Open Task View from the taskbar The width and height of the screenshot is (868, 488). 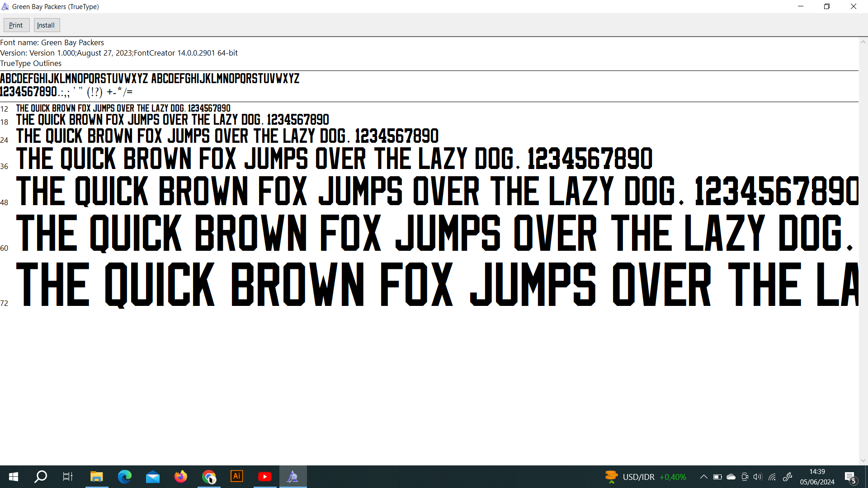[68, 477]
